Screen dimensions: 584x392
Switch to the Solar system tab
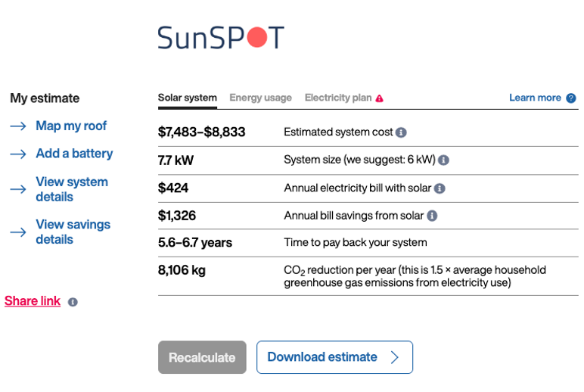pyautogui.click(x=188, y=98)
